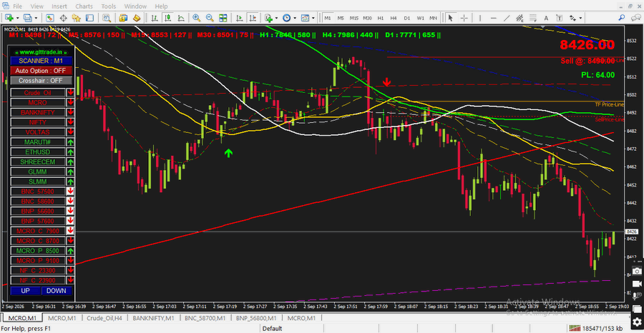
Task: Open a new chart window
Action: 9,18
